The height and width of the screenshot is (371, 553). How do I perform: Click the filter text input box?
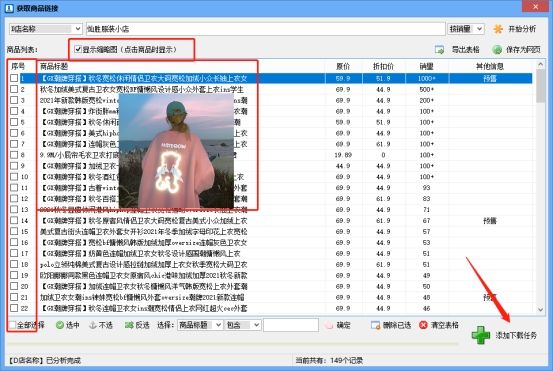[x=291, y=325]
